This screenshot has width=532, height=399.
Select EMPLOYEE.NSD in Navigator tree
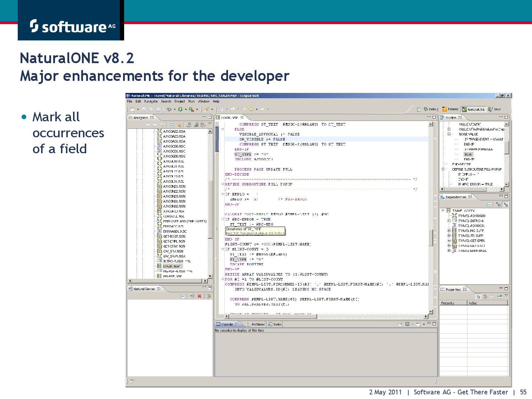tap(185, 221)
